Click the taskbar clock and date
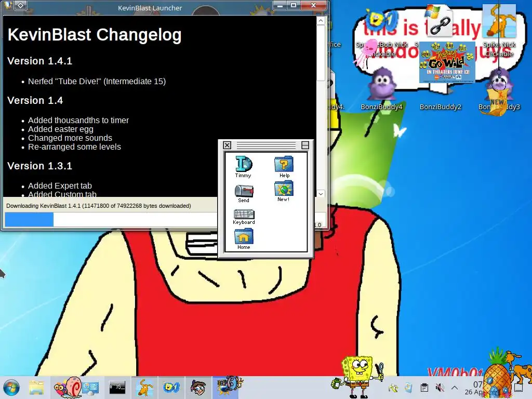The height and width of the screenshot is (399, 532). click(474, 388)
